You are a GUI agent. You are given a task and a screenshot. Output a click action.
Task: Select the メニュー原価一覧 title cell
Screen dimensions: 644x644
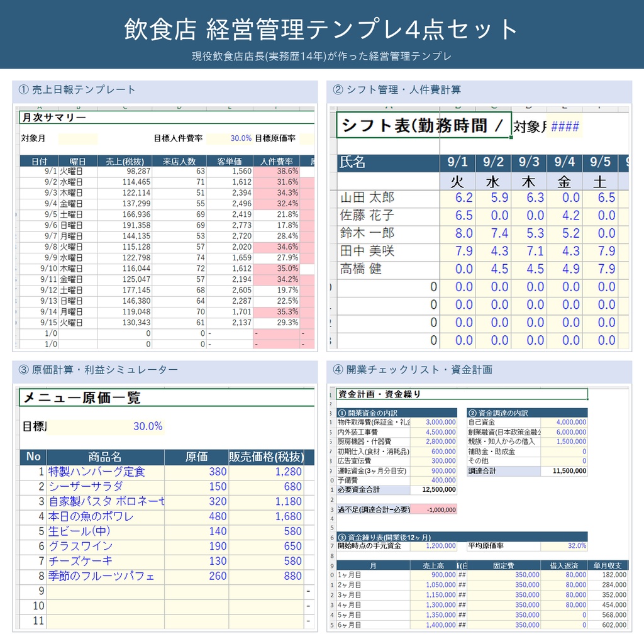(167, 397)
